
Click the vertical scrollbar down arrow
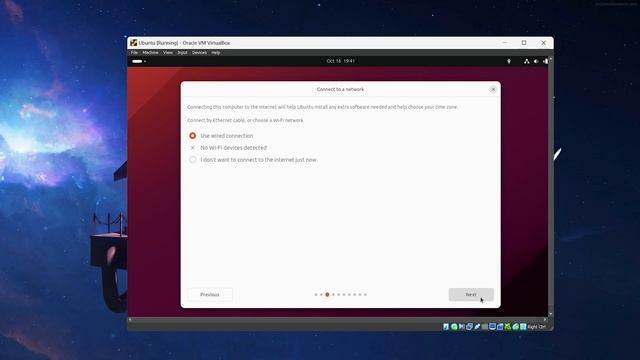pyautogui.click(x=551, y=314)
